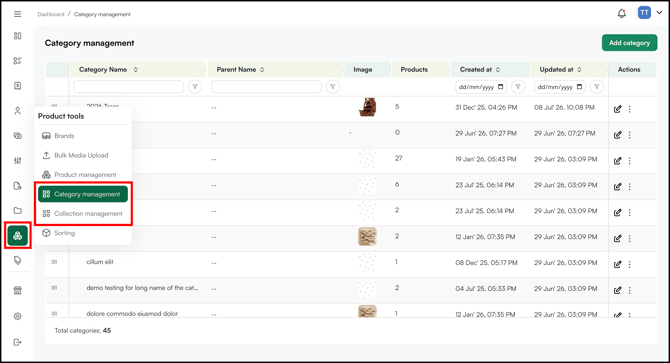Edit the category with 6 products

pyautogui.click(x=617, y=187)
